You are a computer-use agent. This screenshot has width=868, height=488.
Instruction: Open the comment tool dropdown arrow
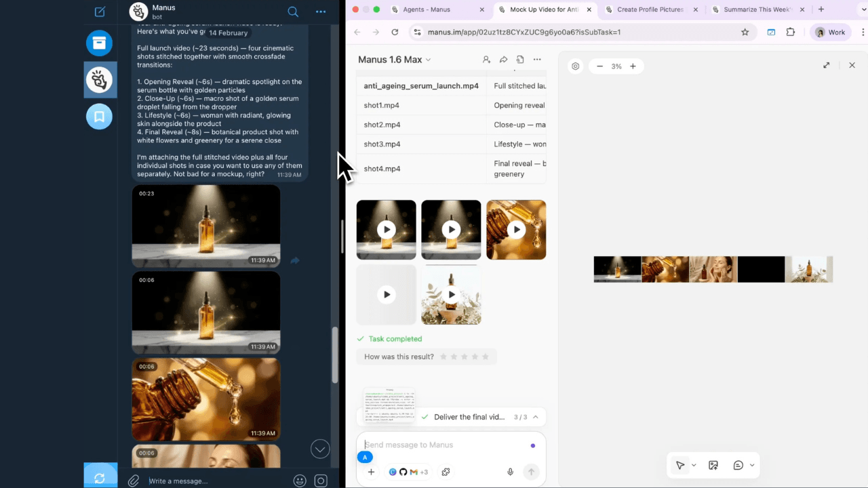751,465
